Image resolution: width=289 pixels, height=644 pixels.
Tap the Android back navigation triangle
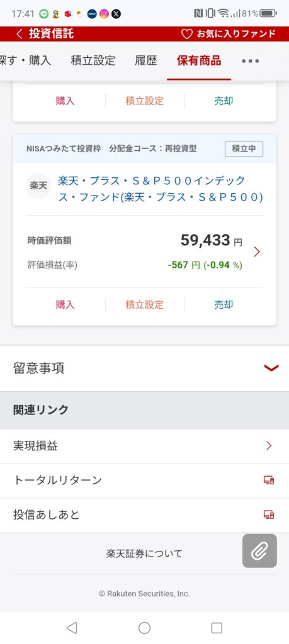tap(72, 628)
